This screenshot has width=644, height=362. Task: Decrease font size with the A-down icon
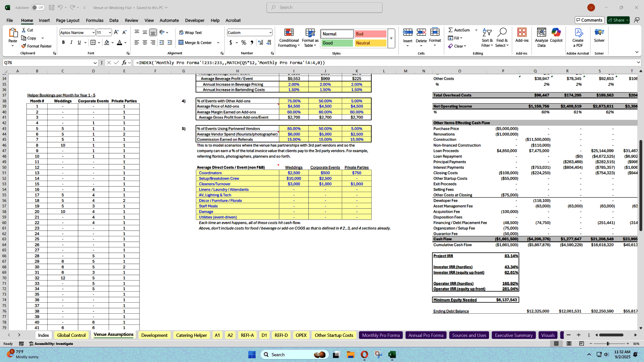click(x=124, y=33)
